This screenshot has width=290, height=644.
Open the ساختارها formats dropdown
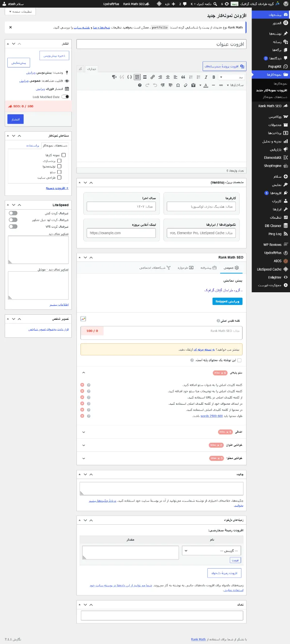pos(235,85)
